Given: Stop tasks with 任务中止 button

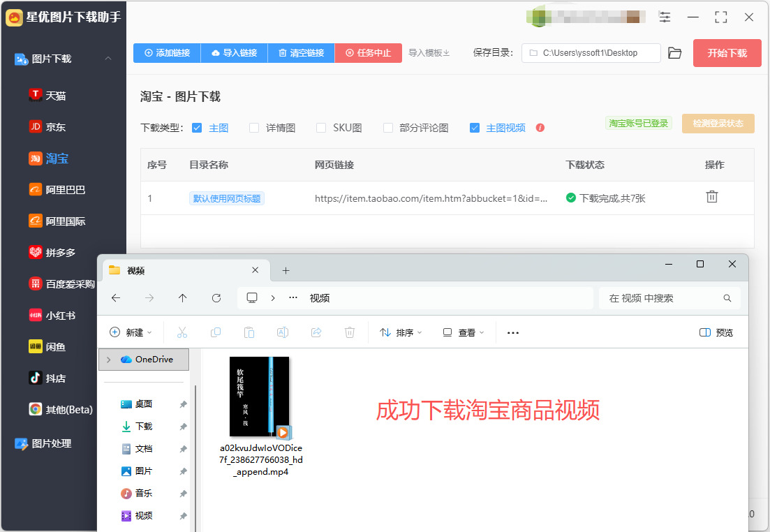Looking at the screenshot, I should point(369,52).
